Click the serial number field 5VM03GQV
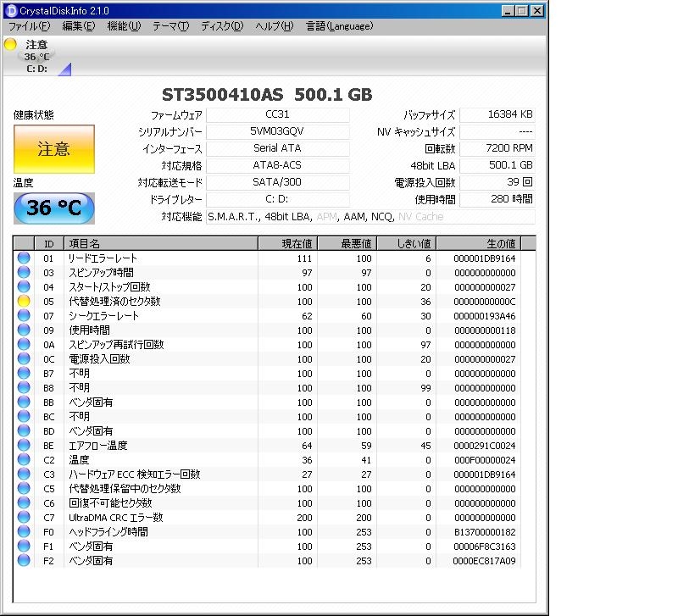678x616 pixels. (278, 131)
